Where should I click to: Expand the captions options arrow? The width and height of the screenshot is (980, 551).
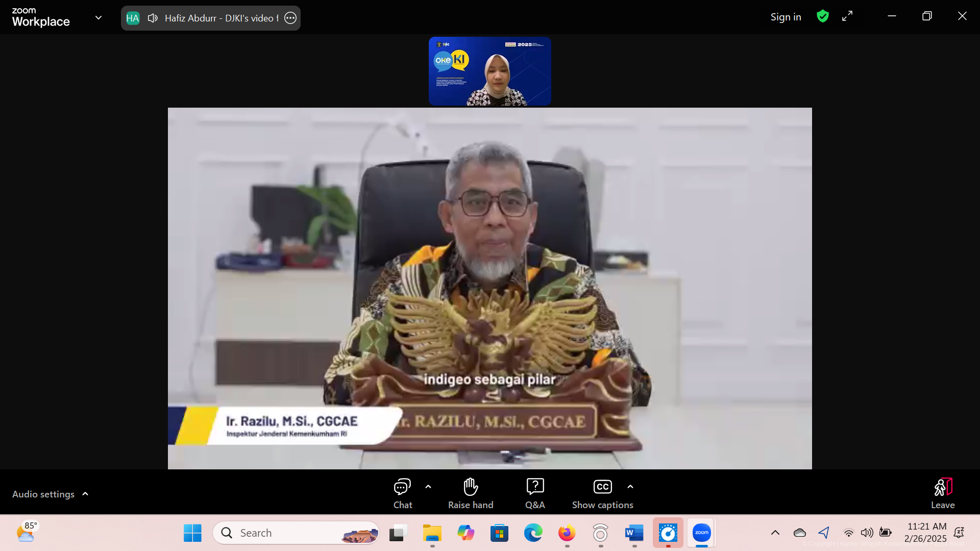tap(630, 487)
